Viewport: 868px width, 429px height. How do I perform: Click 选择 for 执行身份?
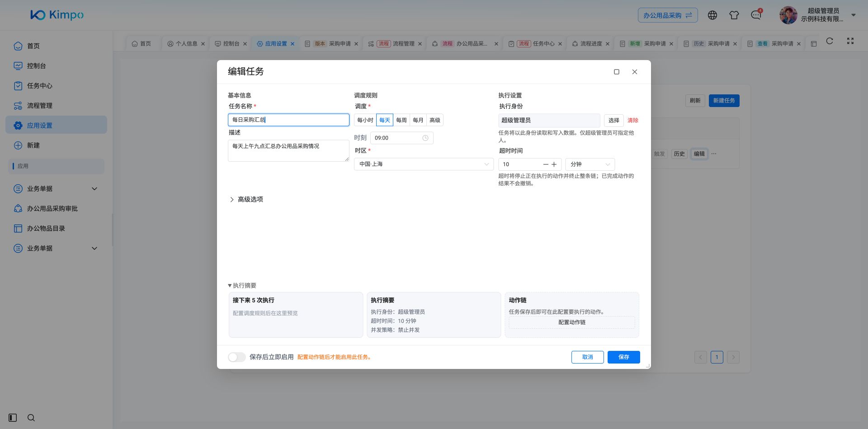pos(614,121)
